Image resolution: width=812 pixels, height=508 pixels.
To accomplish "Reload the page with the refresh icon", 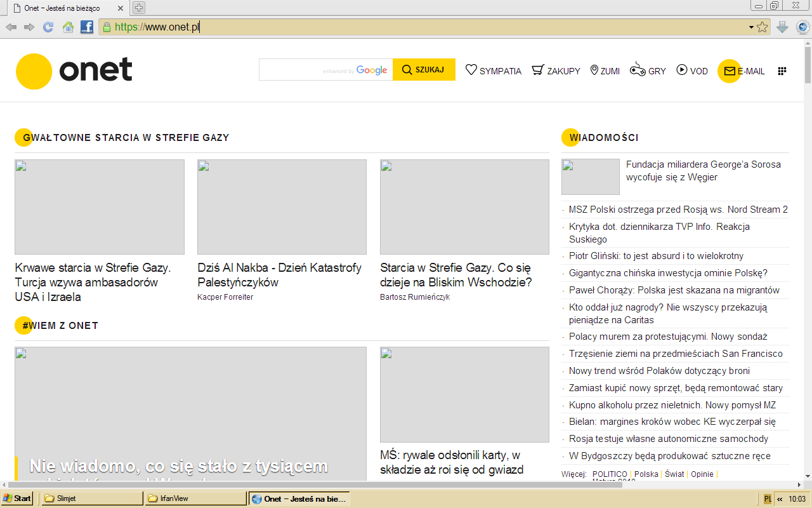I will [x=48, y=27].
